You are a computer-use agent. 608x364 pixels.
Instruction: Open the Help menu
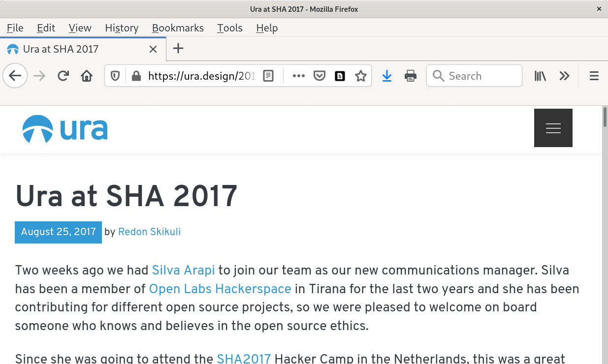267,28
